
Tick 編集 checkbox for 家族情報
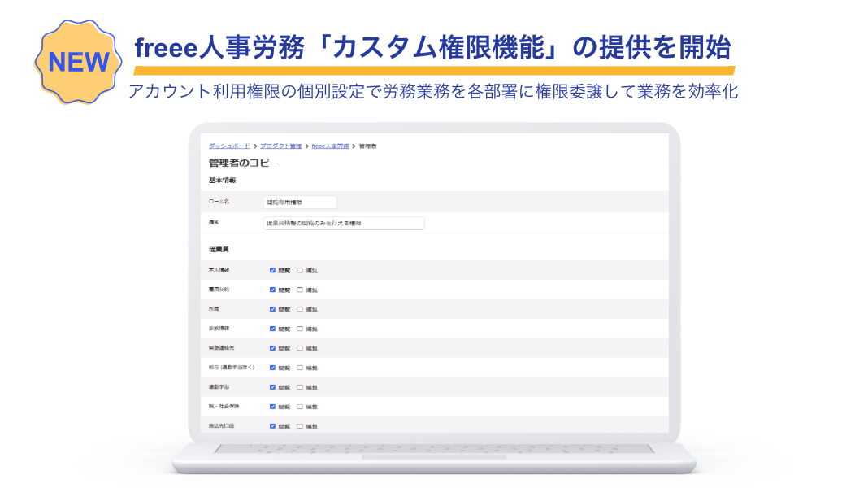(x=300, y=329)
